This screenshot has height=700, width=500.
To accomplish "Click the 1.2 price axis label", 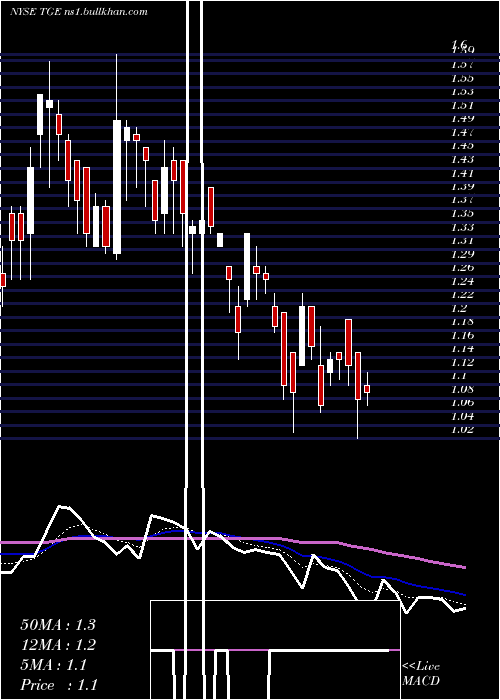I will pyautogui.click(x=459, y=308).
